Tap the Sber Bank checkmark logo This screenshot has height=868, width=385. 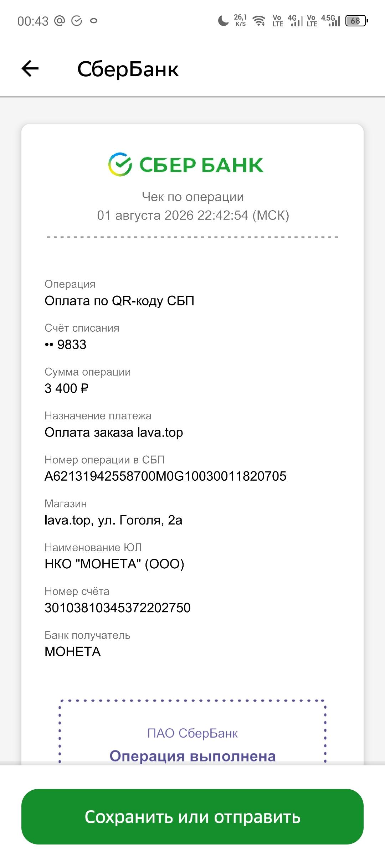pos(120,164)
